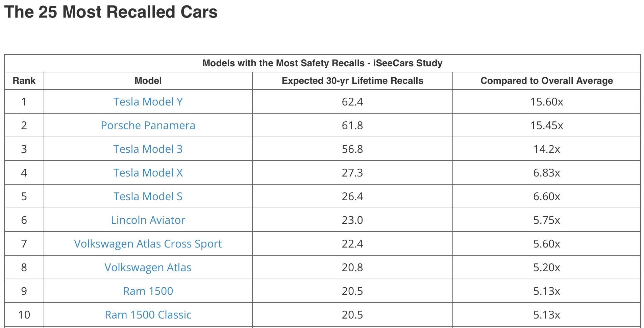644x328 pixels.
Task: Click 'The 25 Most Recalled Cars' heading
Action: click(111, 12)
